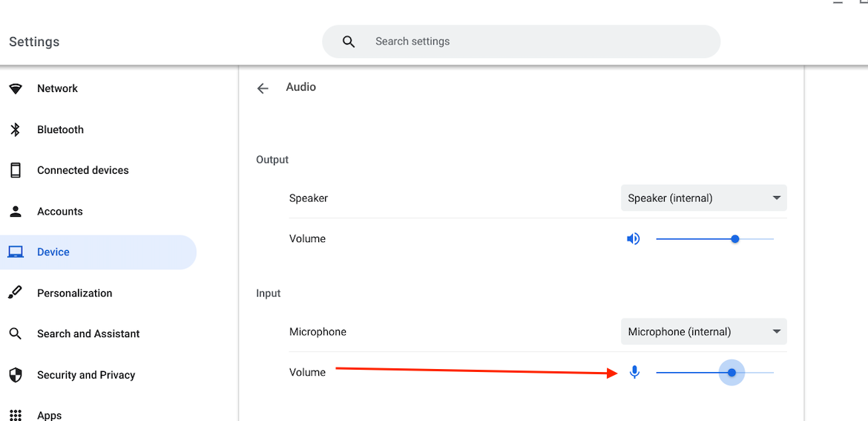Click the Bluetooth icon in sidebar
This screenshot has width=868, height=421.
[x=16, y=130]
